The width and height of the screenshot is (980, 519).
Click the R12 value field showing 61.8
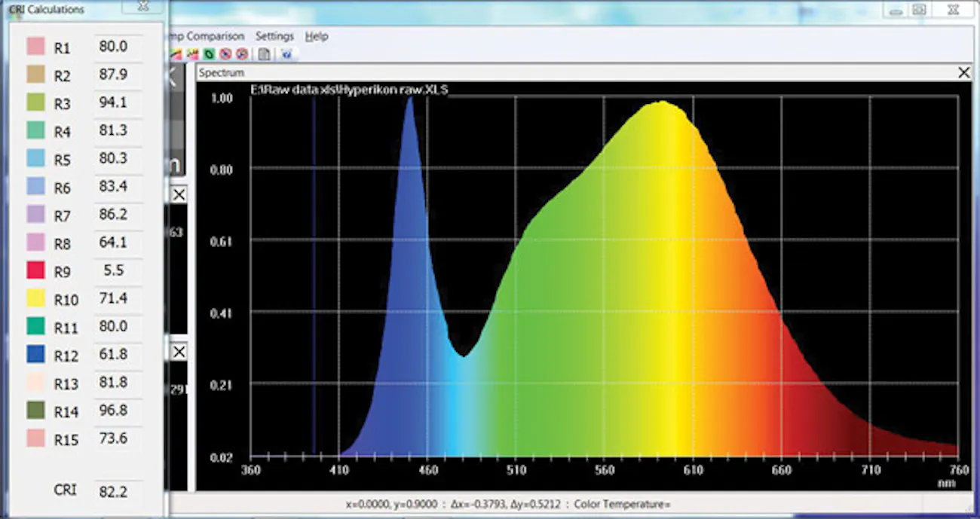tap(118, 354)
